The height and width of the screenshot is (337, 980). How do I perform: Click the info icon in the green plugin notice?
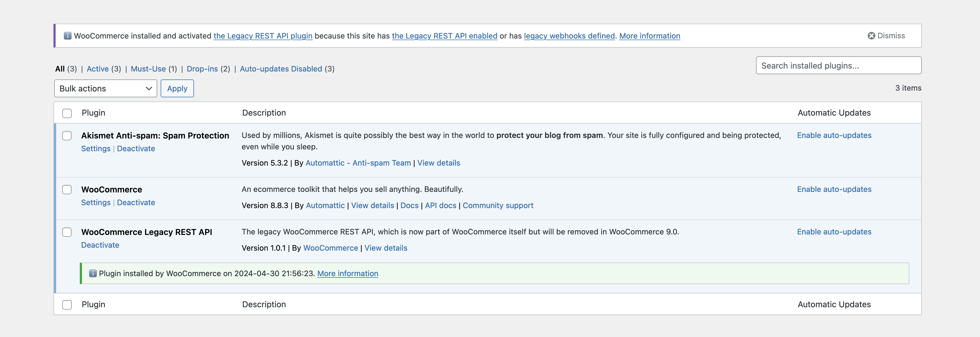coord(93,273)
